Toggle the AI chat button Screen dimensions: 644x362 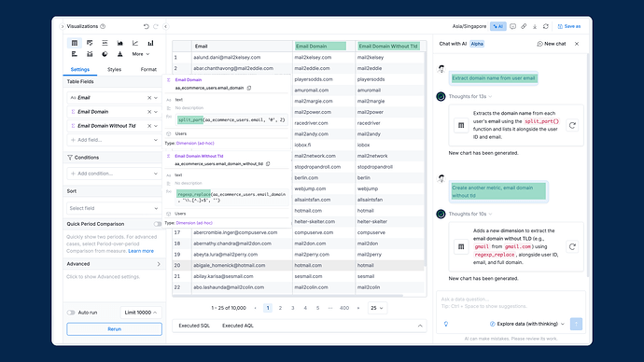click(497, 26)
